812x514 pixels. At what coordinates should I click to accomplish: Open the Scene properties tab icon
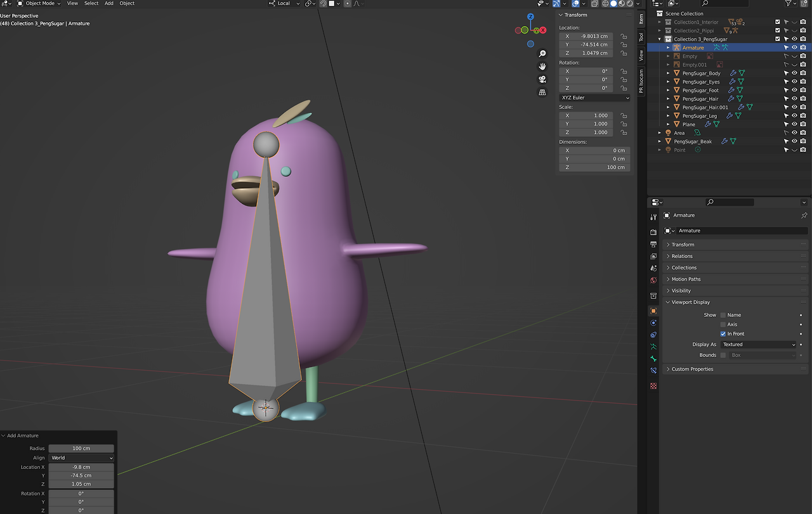(653, 268)
